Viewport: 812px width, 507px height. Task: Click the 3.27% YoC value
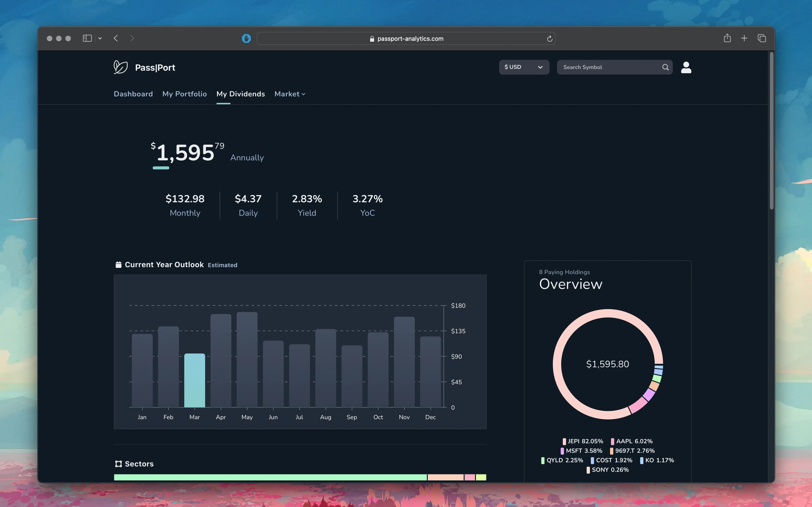click(367, 199)
